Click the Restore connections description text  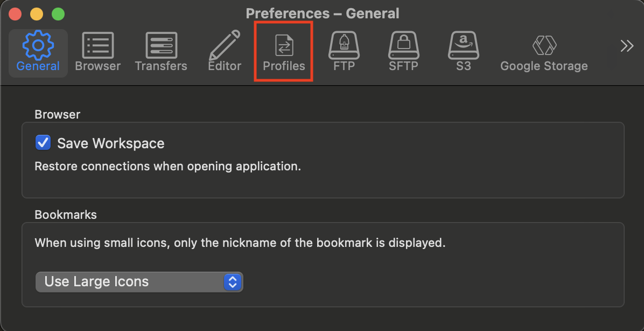coord(167,166)
